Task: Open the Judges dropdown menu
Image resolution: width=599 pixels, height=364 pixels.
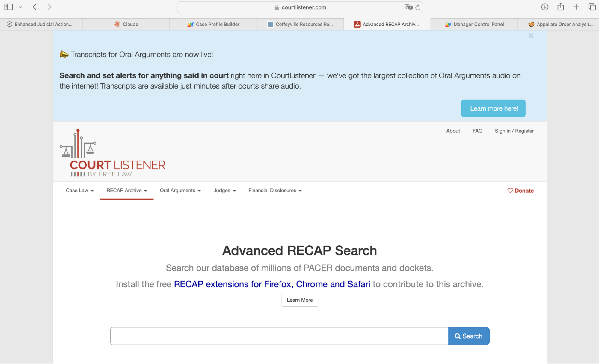Action: point(224,191)
